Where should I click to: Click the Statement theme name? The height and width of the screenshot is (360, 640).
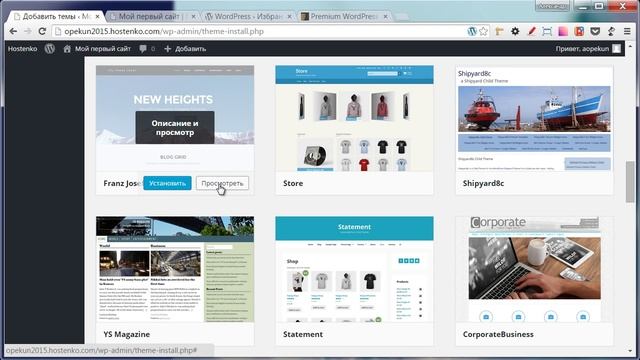click(x=303, y=334)
